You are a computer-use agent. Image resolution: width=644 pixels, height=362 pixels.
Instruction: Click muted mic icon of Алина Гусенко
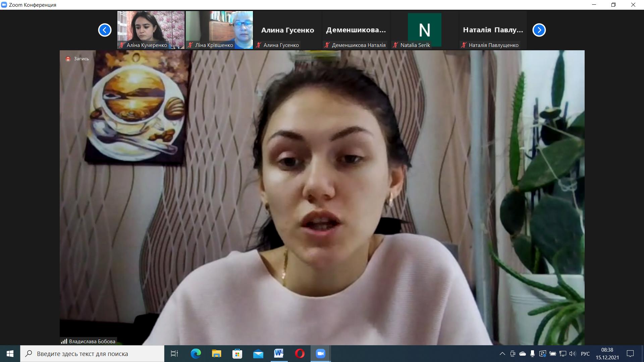(259, 45)
